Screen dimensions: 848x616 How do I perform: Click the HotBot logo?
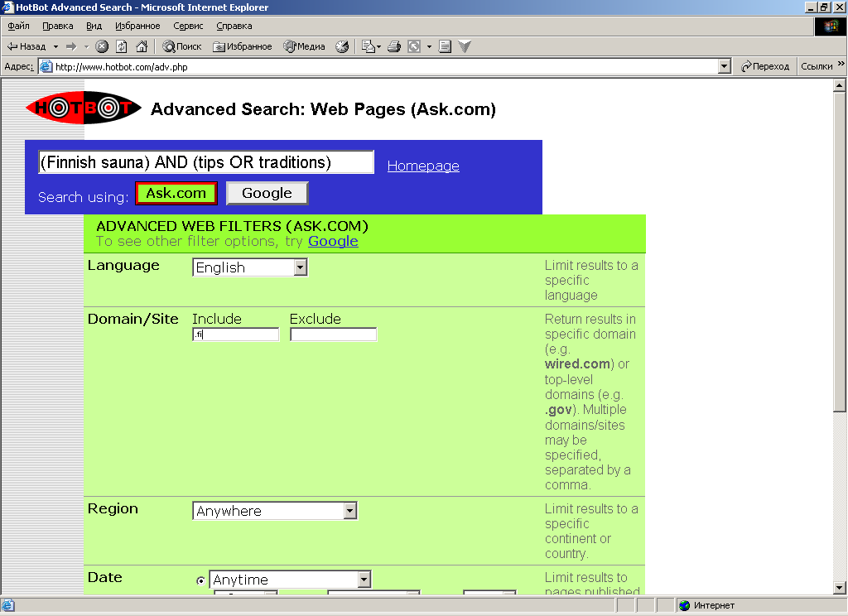(84, 108)
